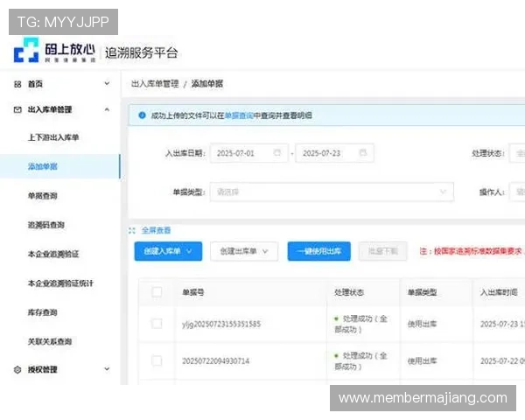Viewport: 525px width, 420px height.
Task: Click the 2025-07-23 time cell
Action: pyautogui.click(x=502, y=324)
